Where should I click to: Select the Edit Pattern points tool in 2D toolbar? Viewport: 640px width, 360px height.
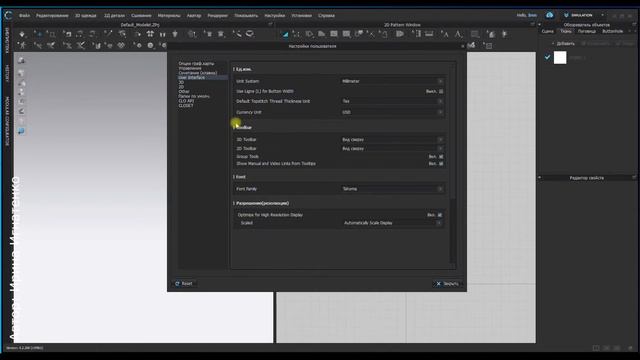click(296, 34)
